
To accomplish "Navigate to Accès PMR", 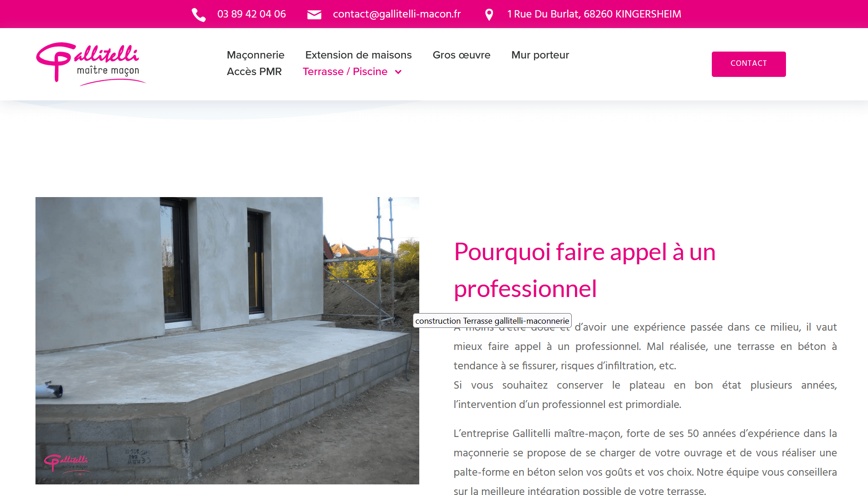I will tap(254, 72).
